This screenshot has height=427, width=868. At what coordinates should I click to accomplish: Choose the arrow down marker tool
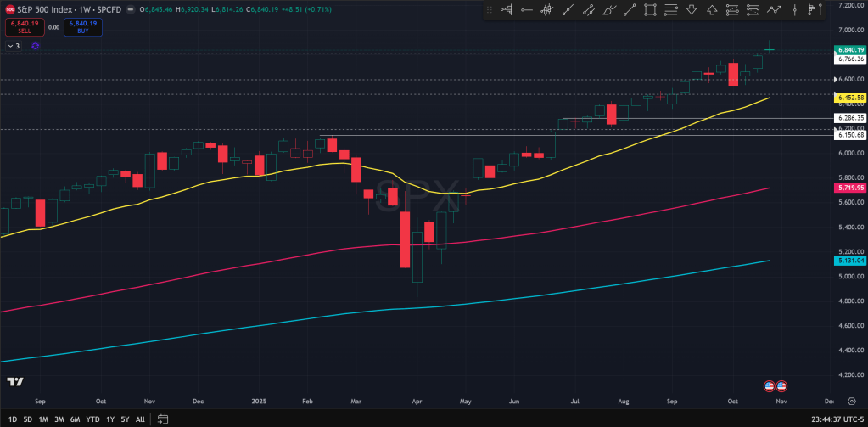pyautogui.click(x=691, y=10)
